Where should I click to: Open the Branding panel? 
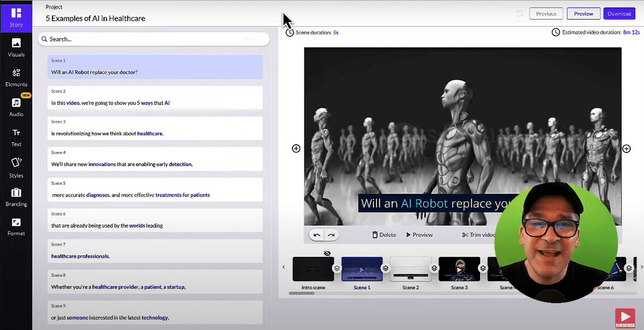[x=16, y=197]
